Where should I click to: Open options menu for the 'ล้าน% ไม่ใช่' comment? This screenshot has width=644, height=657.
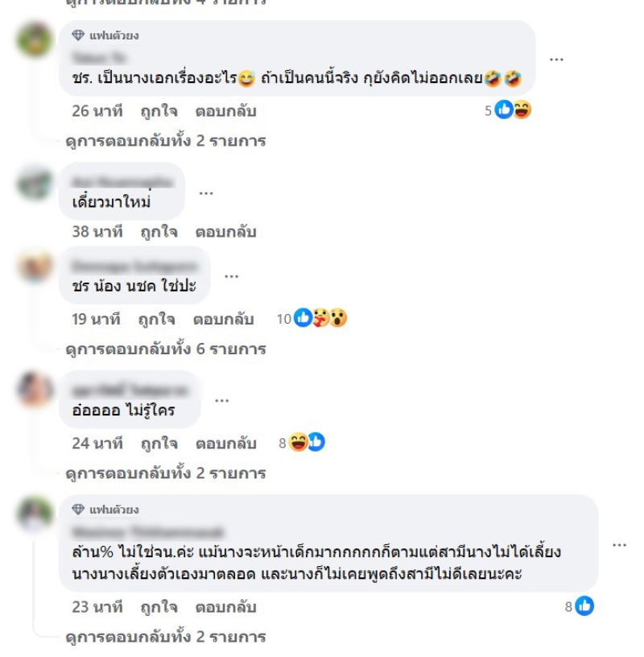coord(619,545)
